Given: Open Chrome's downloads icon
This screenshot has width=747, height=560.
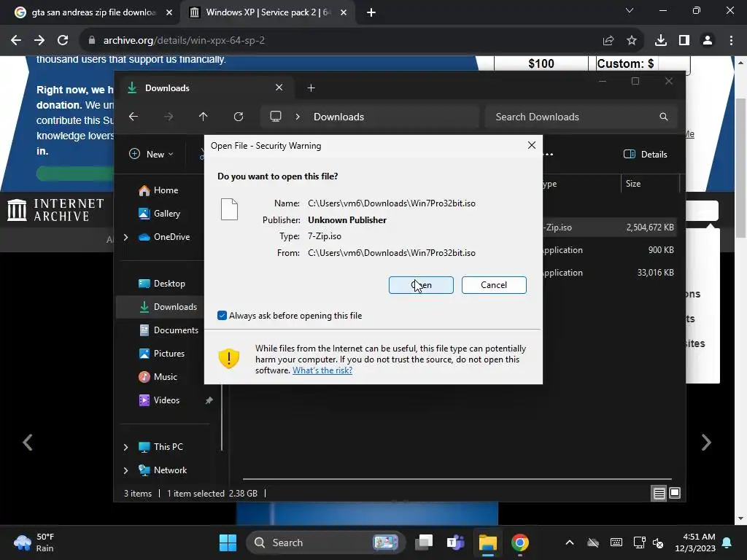Looking at the screenshot, I should 661,41.
